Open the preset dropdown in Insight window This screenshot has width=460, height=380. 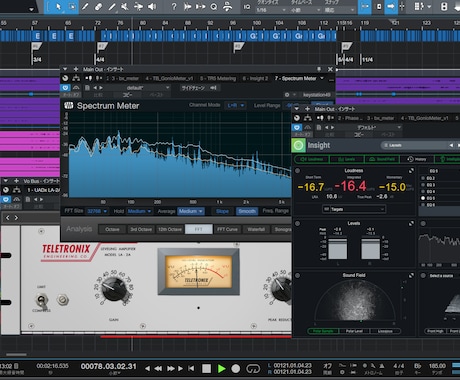point(368,127)
